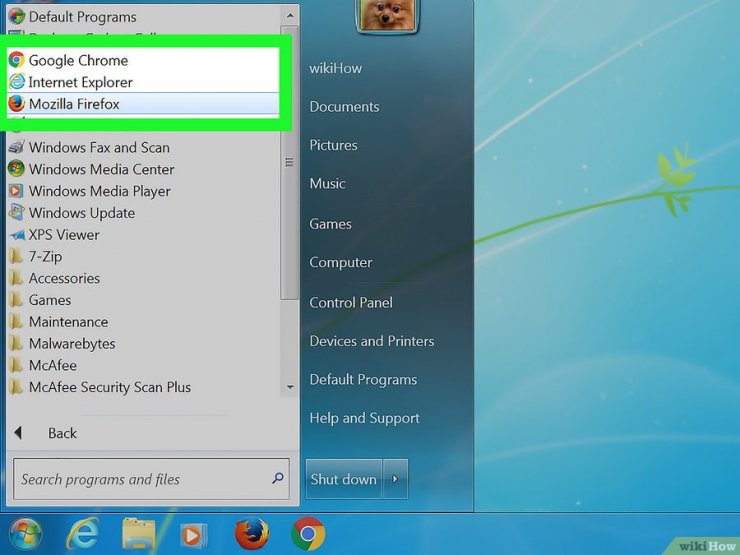This screenshot has height=555, width=740.
Task: Click the Windows Media Center icon
Action: tap(17, 168)
